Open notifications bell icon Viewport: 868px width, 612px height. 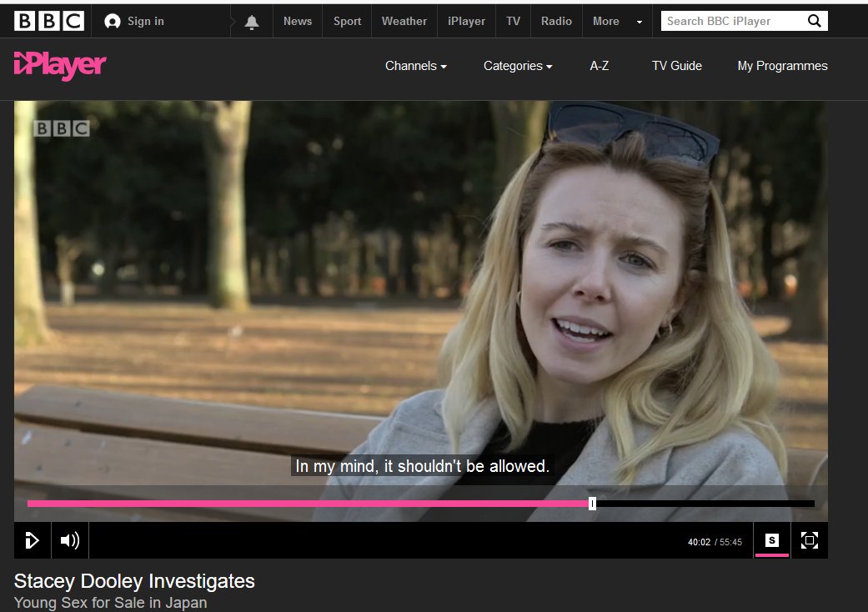[x=252, y=22]
